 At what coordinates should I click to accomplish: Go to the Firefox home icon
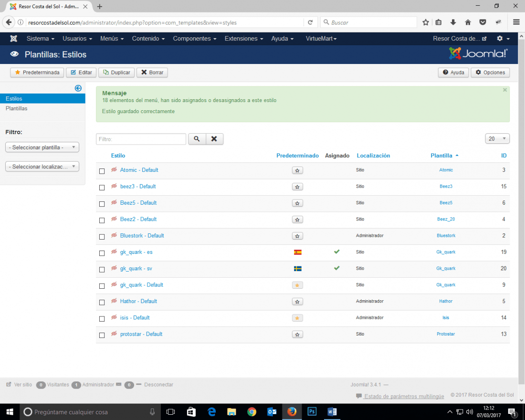[468, 22]
